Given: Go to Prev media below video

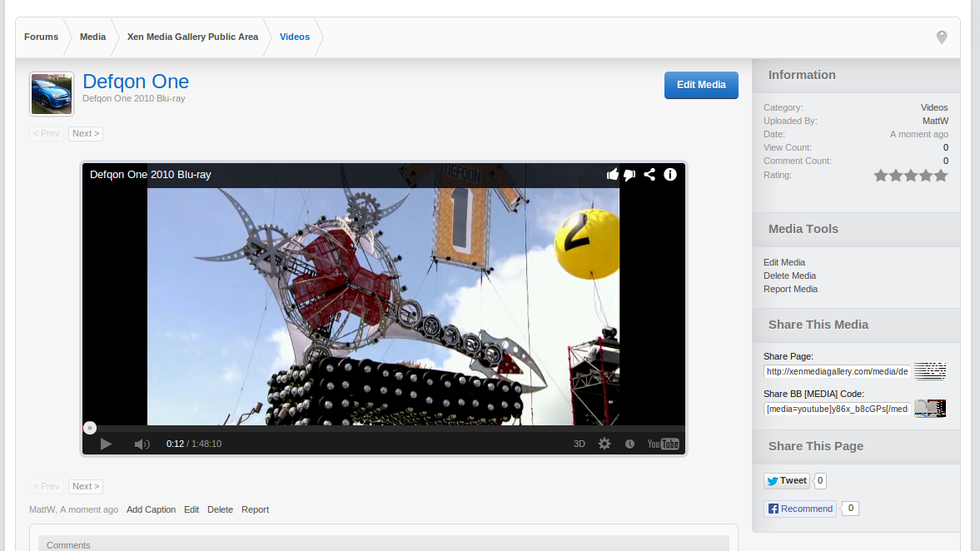Looking at the screenshot, I should tap(47, 487).
